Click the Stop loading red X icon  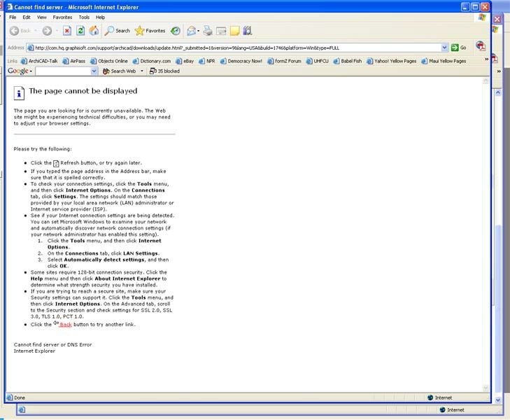pos(67,31)
